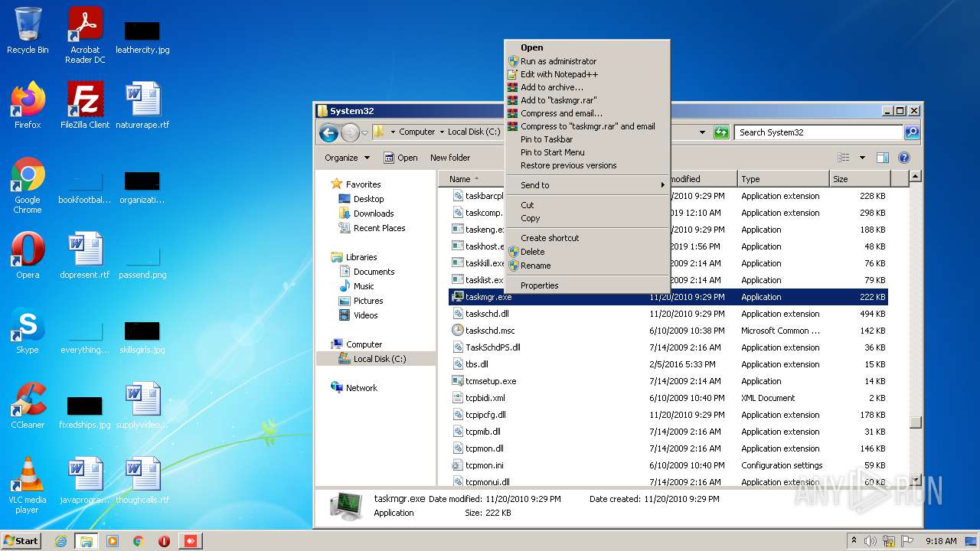The height and width of the screenshot is (551, 980).
Task: Open the Start menu
Action: [21, 541]
